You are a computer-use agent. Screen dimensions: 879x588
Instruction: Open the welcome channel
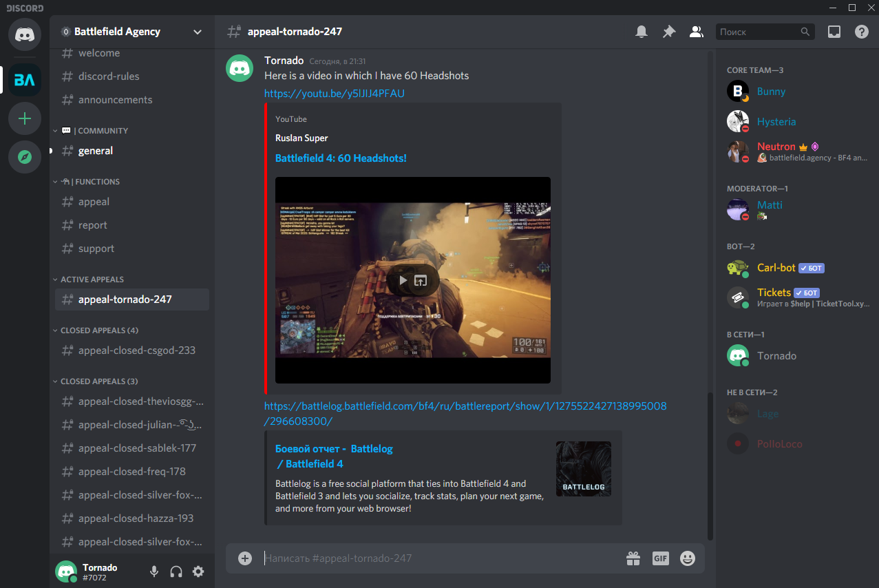[132, 53]
